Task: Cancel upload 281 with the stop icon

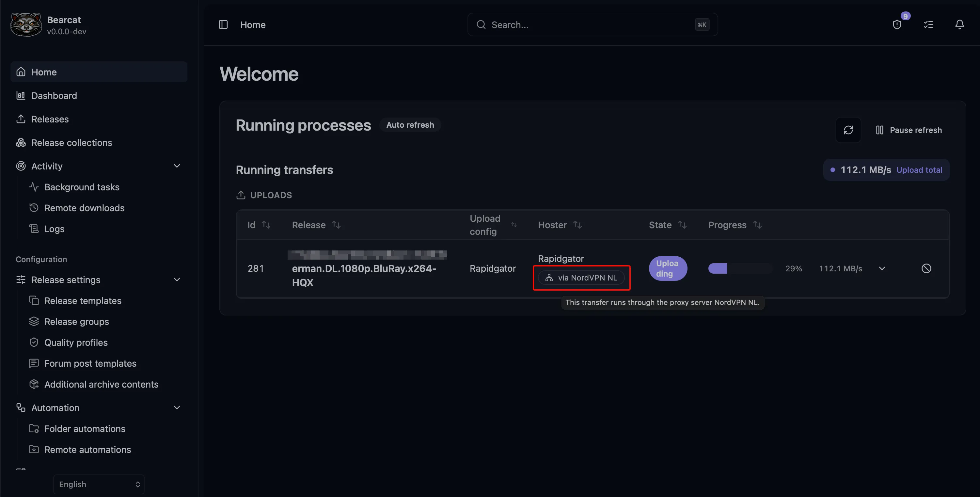Action: (x=926, y=268)
